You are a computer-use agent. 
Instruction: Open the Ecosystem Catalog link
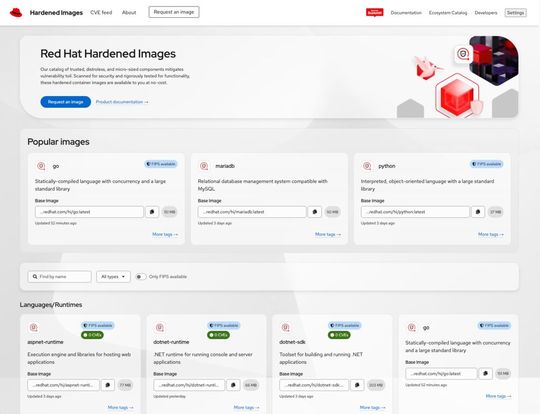448,13
